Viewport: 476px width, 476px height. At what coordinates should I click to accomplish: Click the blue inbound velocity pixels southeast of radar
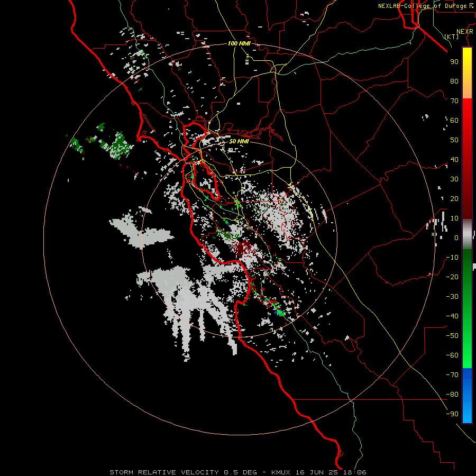pyautogui.click(x=278, y=312)
